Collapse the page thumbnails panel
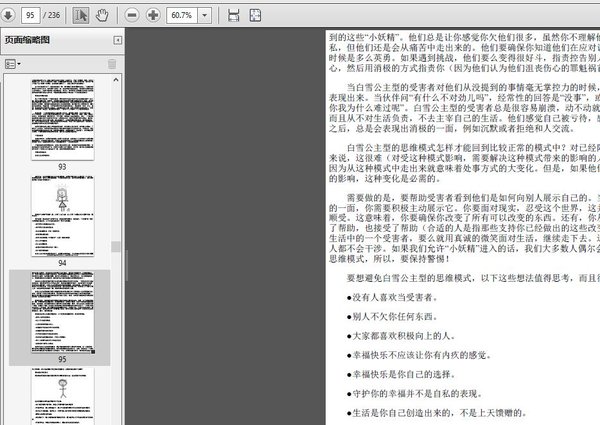 tap(118, 40)
